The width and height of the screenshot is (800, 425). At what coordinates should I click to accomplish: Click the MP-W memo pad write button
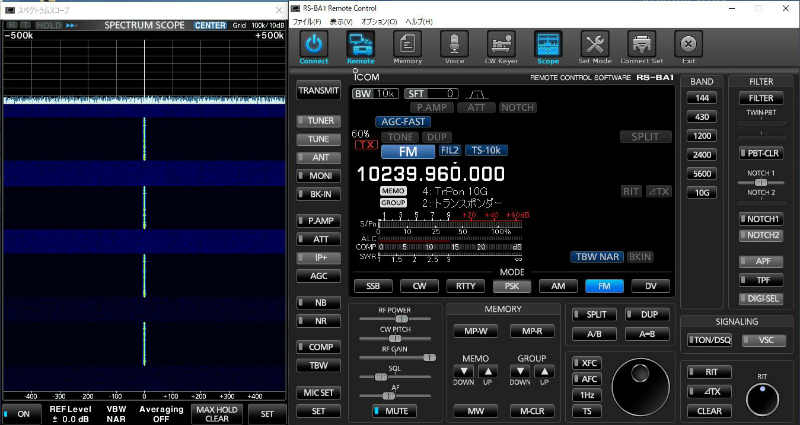click(x=476, y=331)
